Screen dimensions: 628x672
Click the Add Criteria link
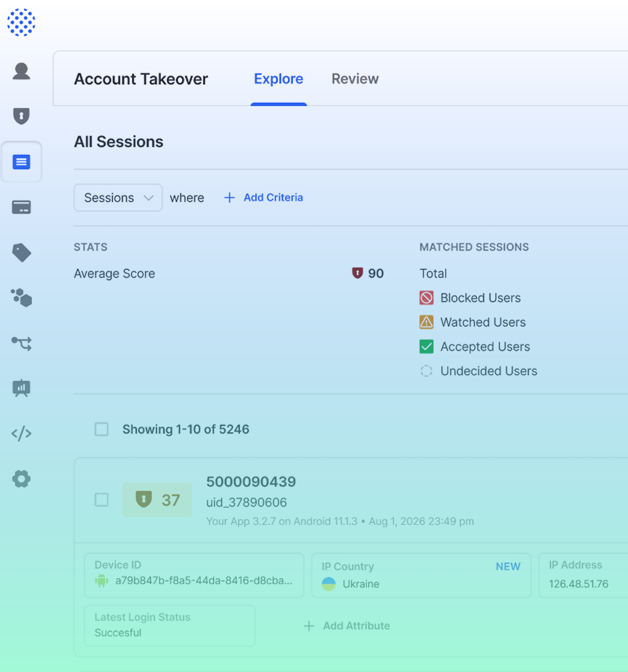point(273,197)
